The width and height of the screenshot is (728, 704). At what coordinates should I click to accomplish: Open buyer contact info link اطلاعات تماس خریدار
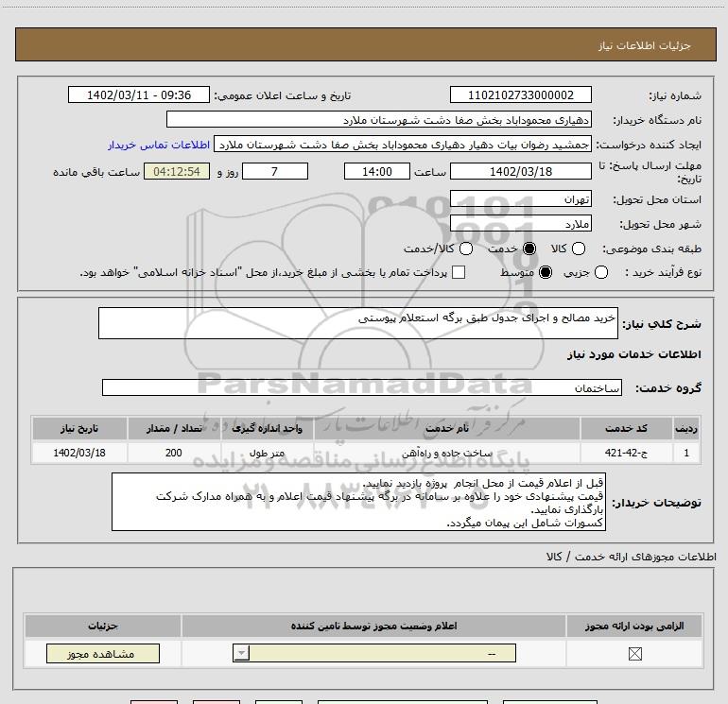[159, 145]
